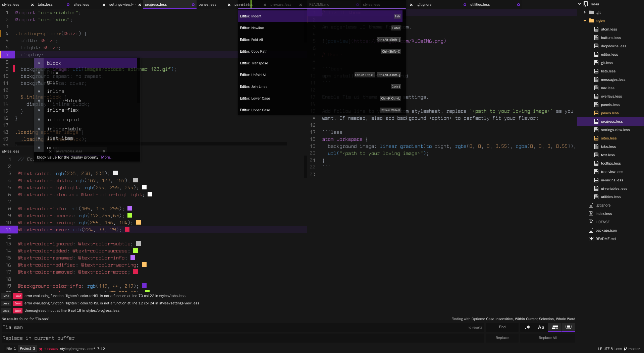Click the file icon beside LICENSE
The image size is (644, 353).
pos(591,222)
